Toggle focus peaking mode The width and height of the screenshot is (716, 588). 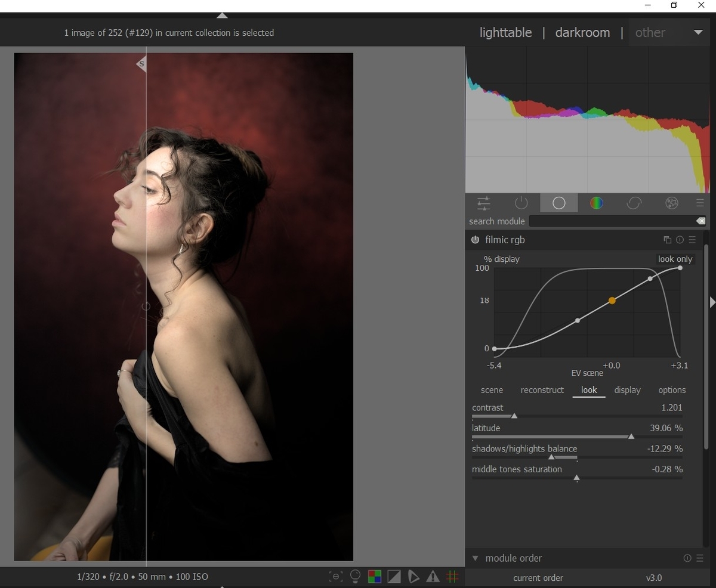tap(336, 577)
